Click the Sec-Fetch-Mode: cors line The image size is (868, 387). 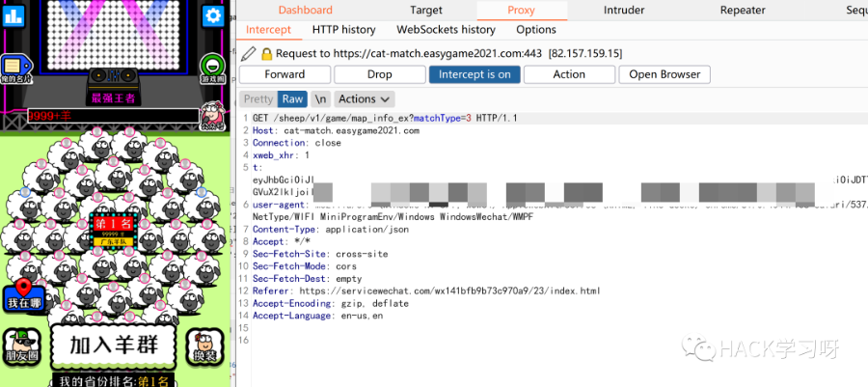[x=305, y=266]
